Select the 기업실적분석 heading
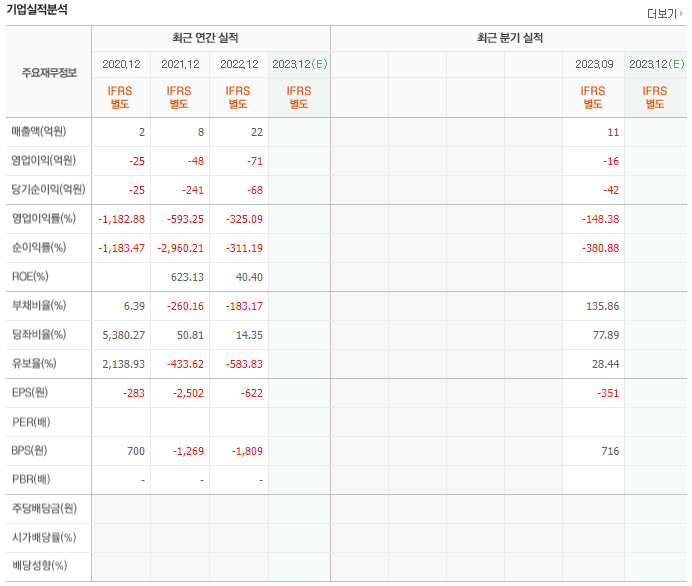 pyautogui.click(x=37, y=9)
